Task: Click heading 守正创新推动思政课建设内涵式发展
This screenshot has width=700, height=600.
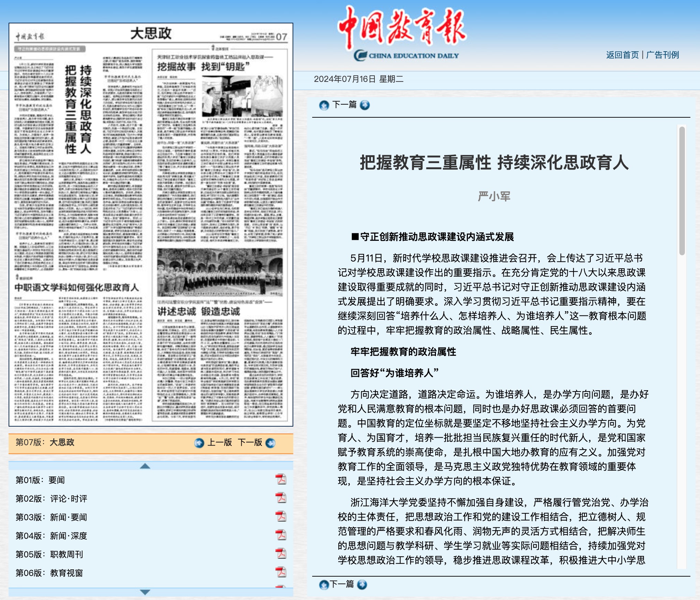Action: [x=433, y=237]
